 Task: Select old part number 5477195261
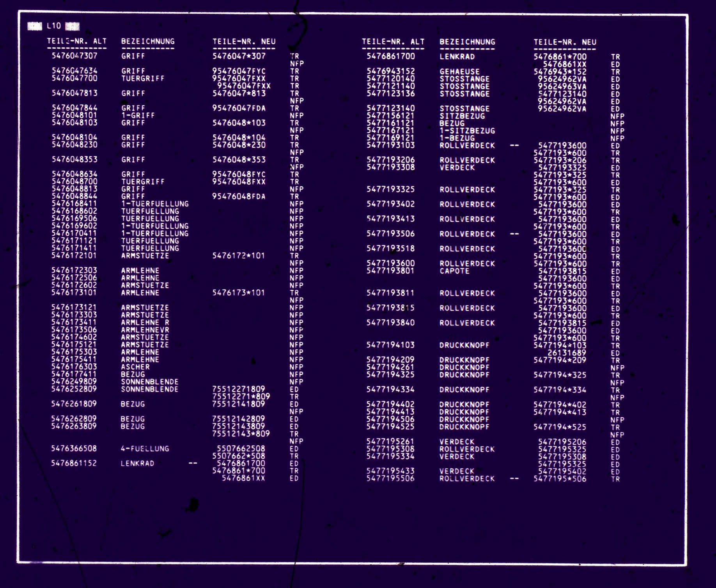click(391, 441)
